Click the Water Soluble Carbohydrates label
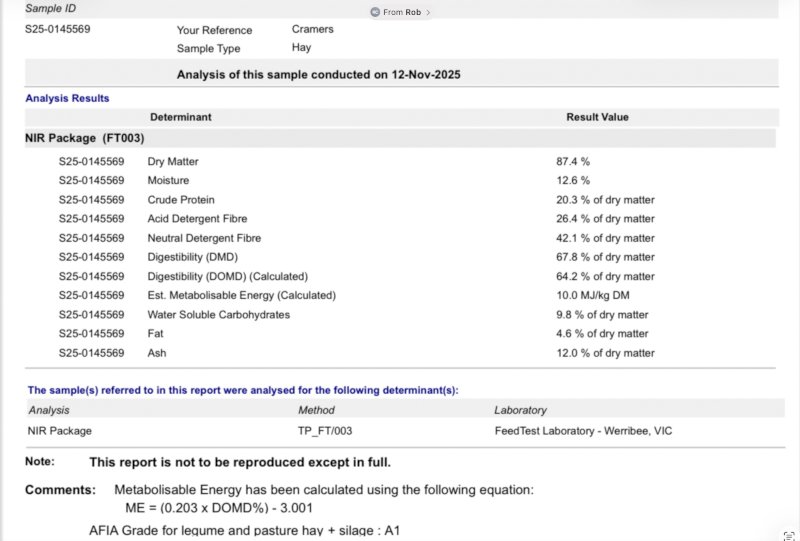This screenshot has height=541, width=800. click(218, 314)
